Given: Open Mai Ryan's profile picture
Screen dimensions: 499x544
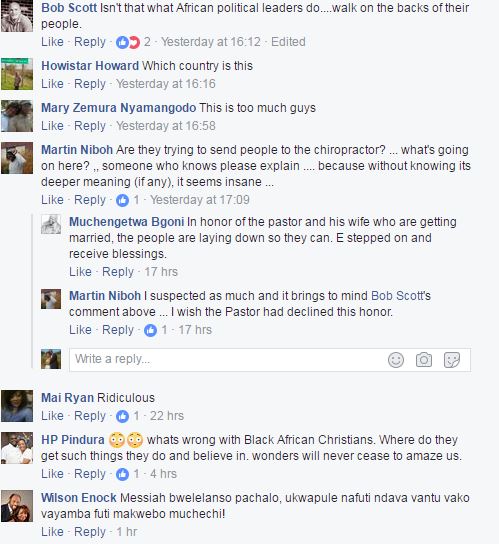Looking at the screenshot, I should coord(17,406).
